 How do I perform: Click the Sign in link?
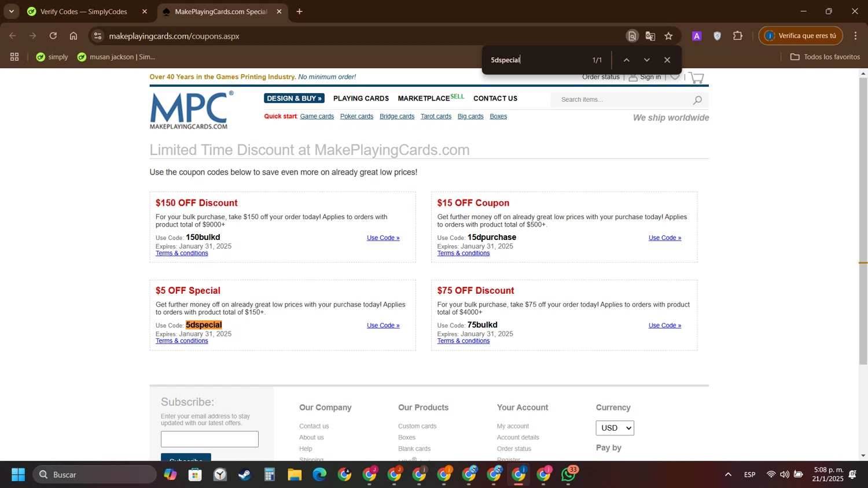650,77
